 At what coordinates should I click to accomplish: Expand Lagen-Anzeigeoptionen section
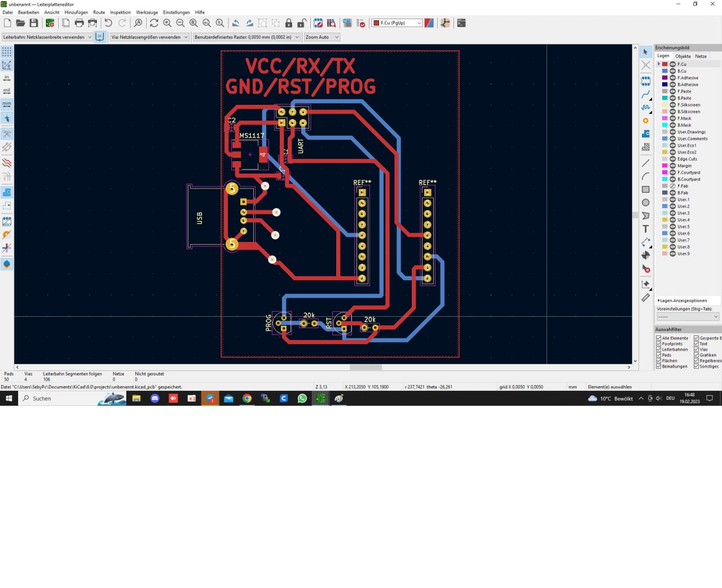[683, 300]
